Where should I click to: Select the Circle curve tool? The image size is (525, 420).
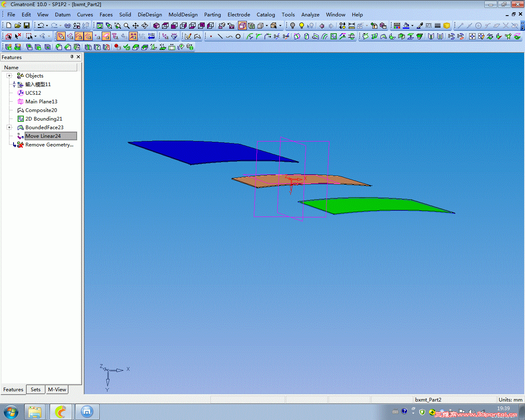(x=238, y=36)
